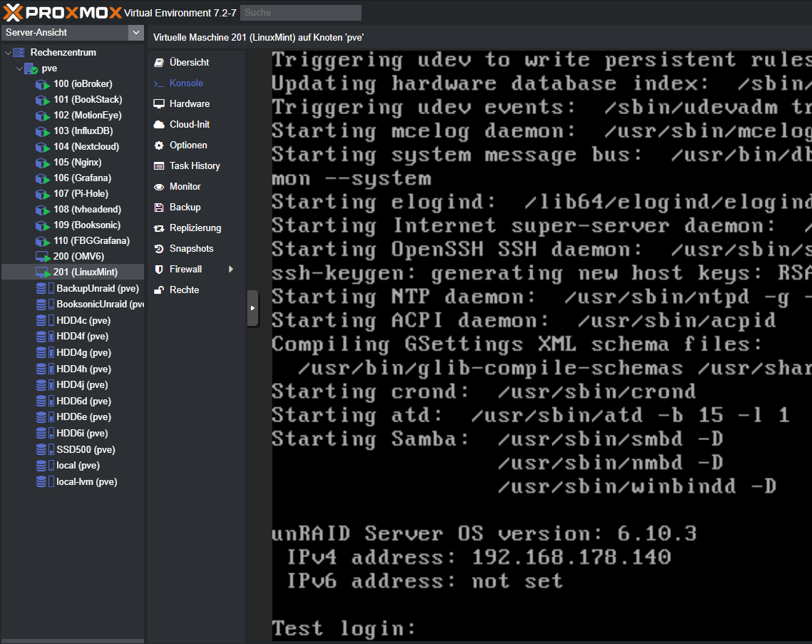
Task: Select storage HDD4g (pve)
Action: (x=73, y=353)
